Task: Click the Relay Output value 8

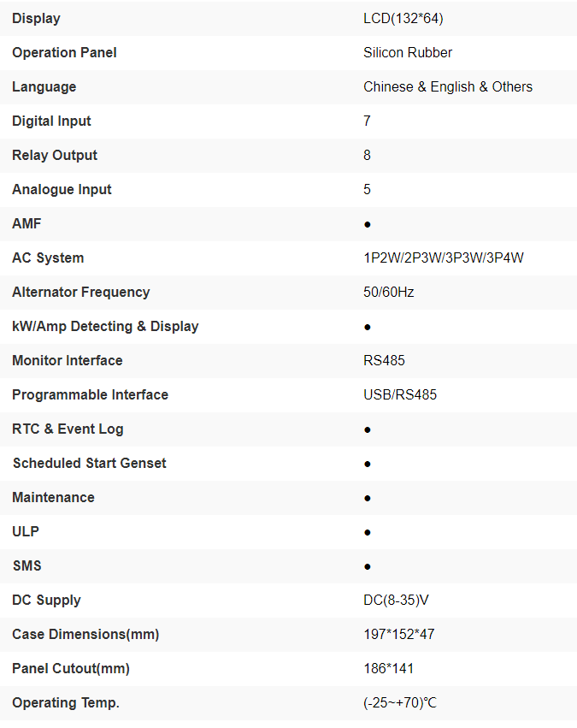Action: tap(368, 155)
